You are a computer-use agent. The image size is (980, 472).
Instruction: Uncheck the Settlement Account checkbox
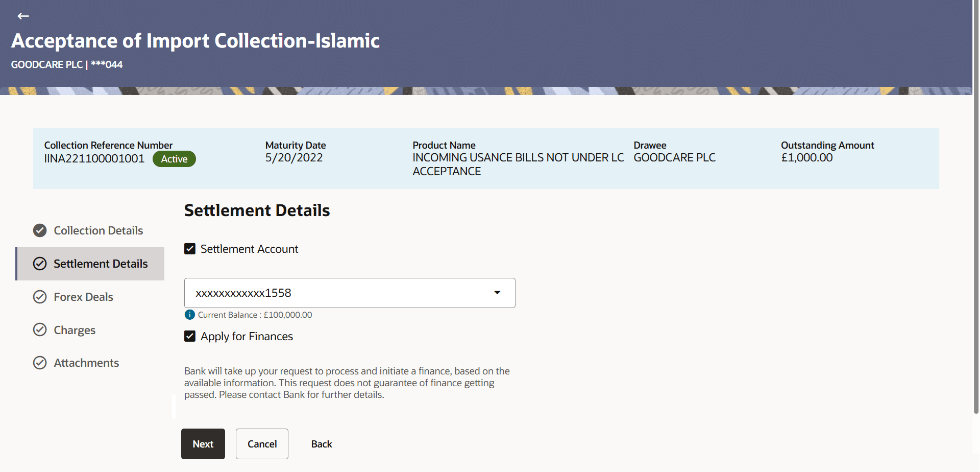click(190, 249)
